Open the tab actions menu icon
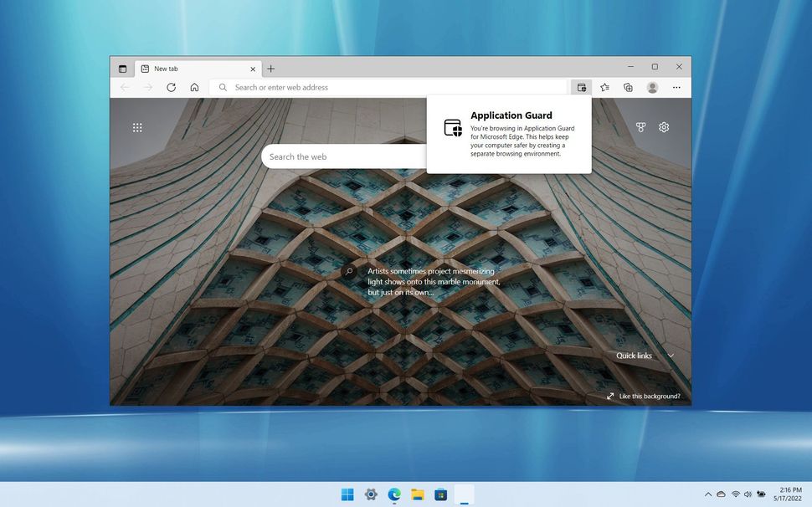812x507 pixels. point(122,69)
